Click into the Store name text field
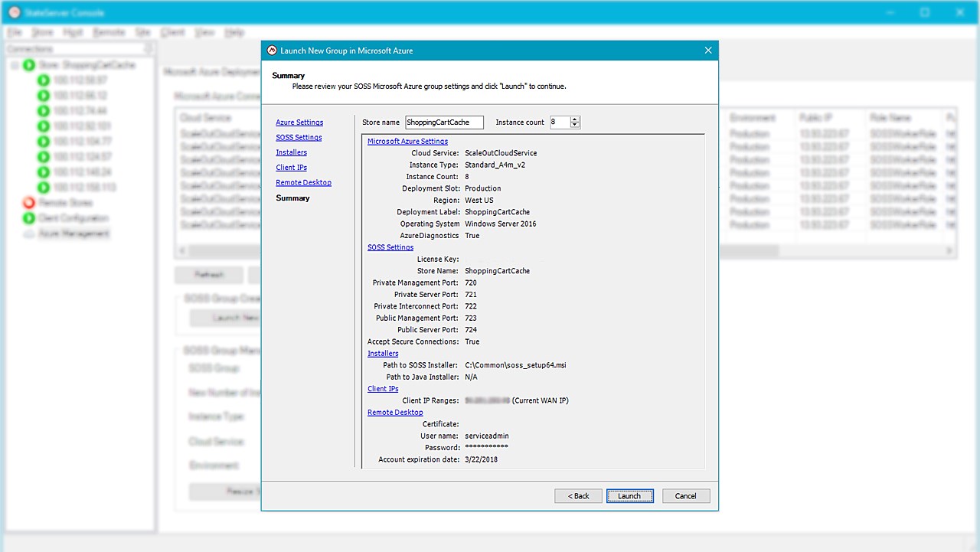This screenshot has width=980, height=552. click(444, 122)
